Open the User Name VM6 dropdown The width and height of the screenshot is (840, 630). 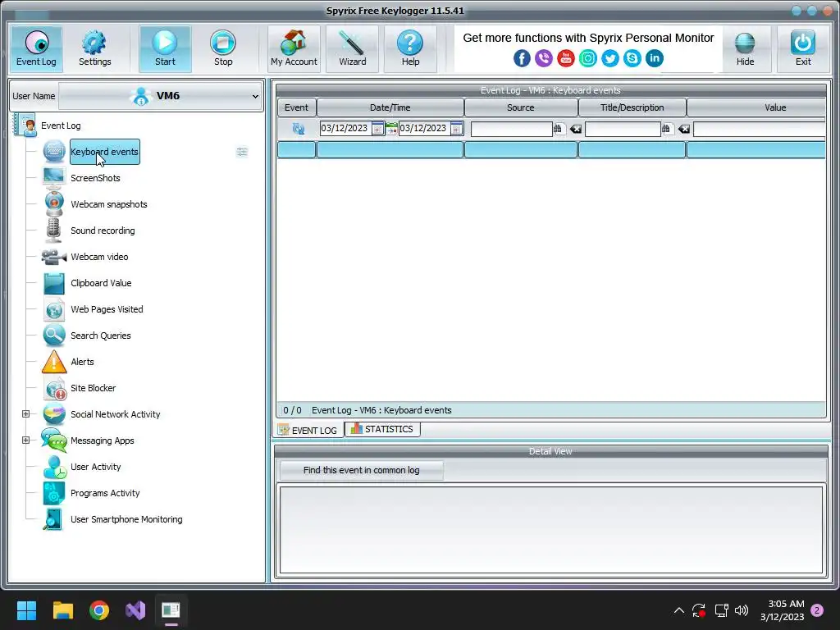pos(161,96)
